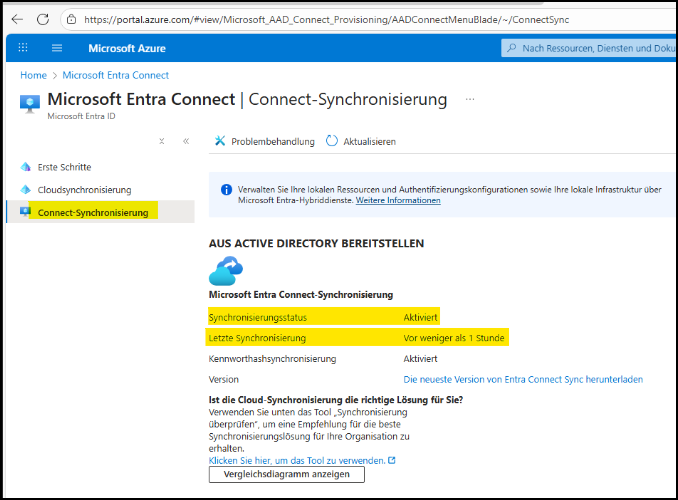Click the portal.azure.com URL address field
Image resolution: width=678 pixels, height=500 pixels.
coord(326,20)
